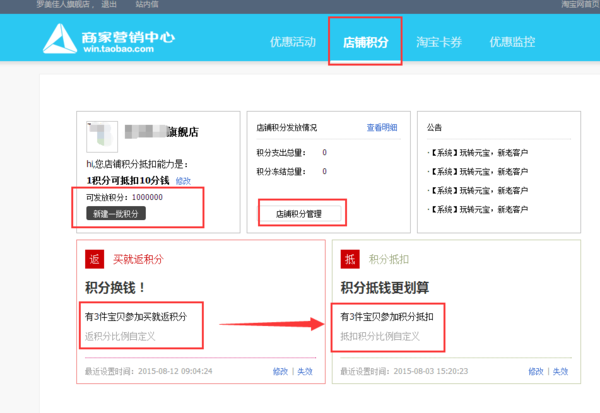Click the 退出 link in top bar

(x=109, y=4)
